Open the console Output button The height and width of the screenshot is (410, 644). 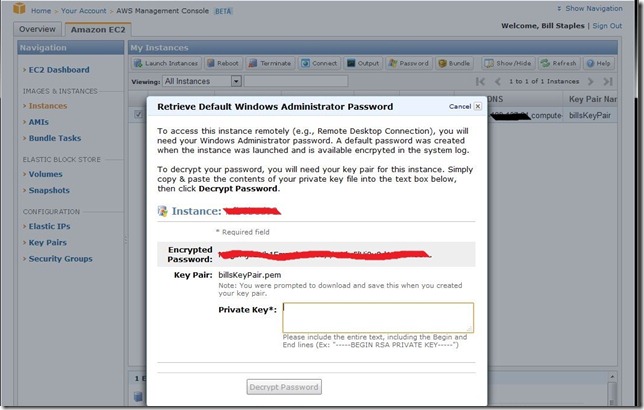363,63
